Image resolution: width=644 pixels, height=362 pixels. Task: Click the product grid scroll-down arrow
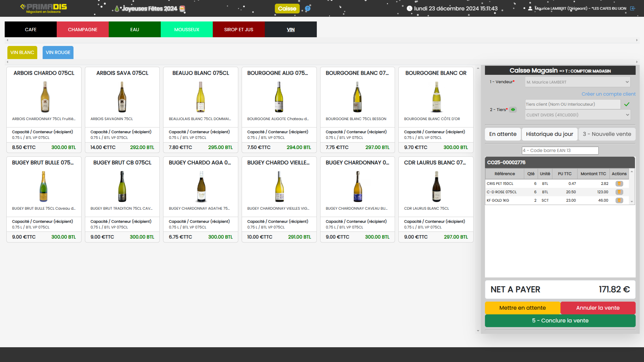click(x=478, y=331)
